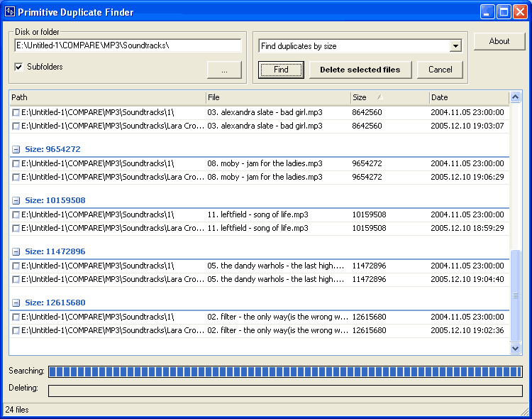This screenshot has width=532, height=419.
Task: Click the scrollbar up arrow in results list
Action: coord(516,97)
